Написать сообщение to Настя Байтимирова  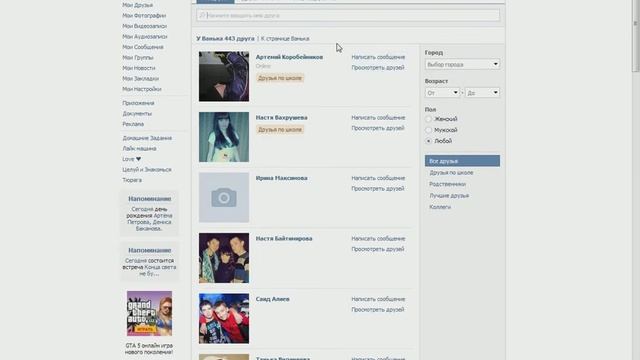[378, 238]
